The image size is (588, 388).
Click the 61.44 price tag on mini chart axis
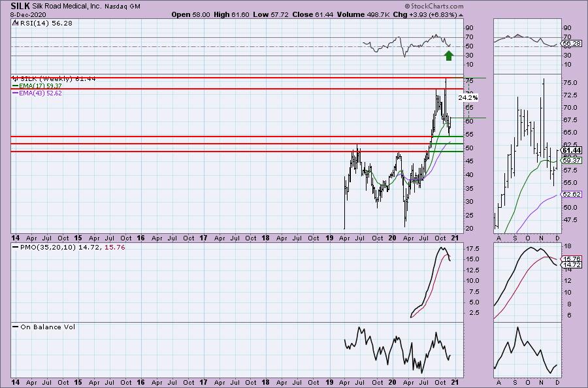[572, 151]
